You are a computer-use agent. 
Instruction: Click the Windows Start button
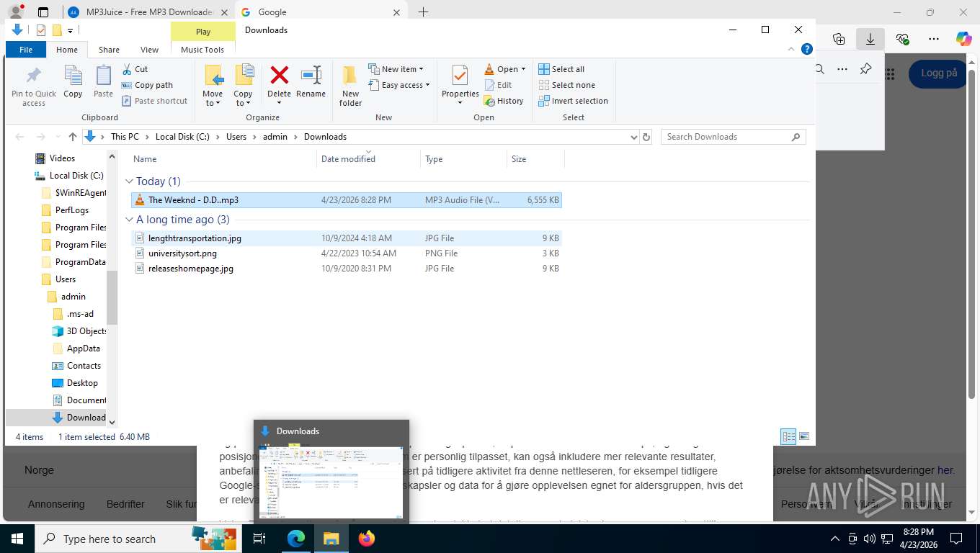17,539
